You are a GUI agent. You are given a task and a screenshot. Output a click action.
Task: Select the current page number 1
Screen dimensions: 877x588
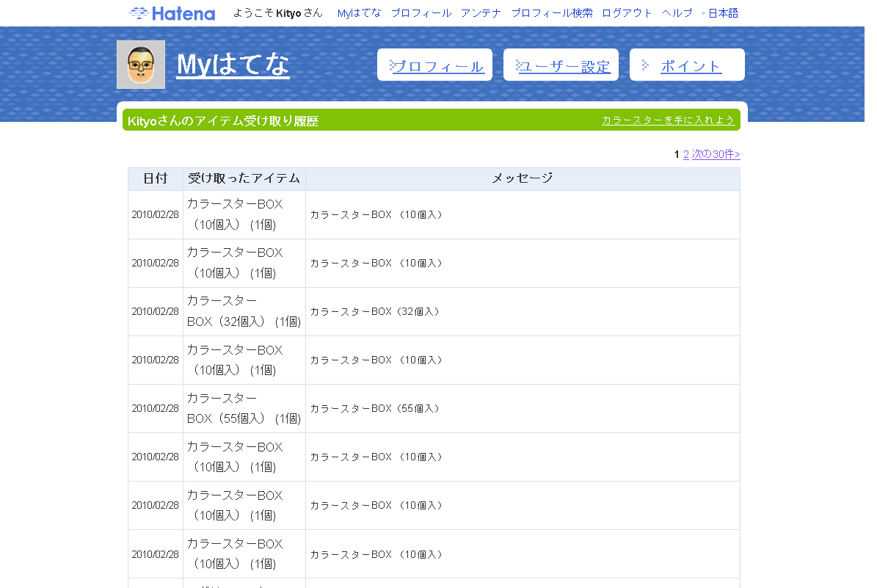point(677,154)
